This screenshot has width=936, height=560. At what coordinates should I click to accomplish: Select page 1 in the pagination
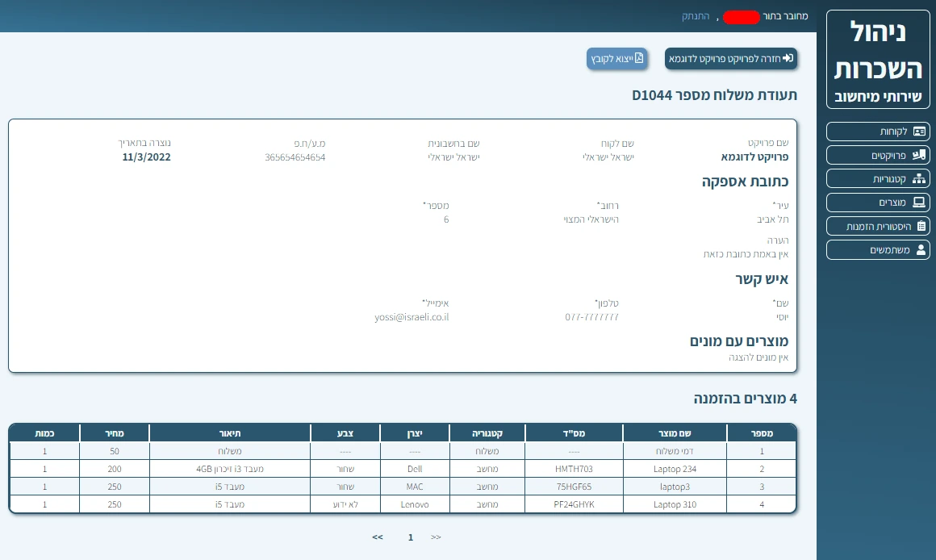(x=411, y=537)
